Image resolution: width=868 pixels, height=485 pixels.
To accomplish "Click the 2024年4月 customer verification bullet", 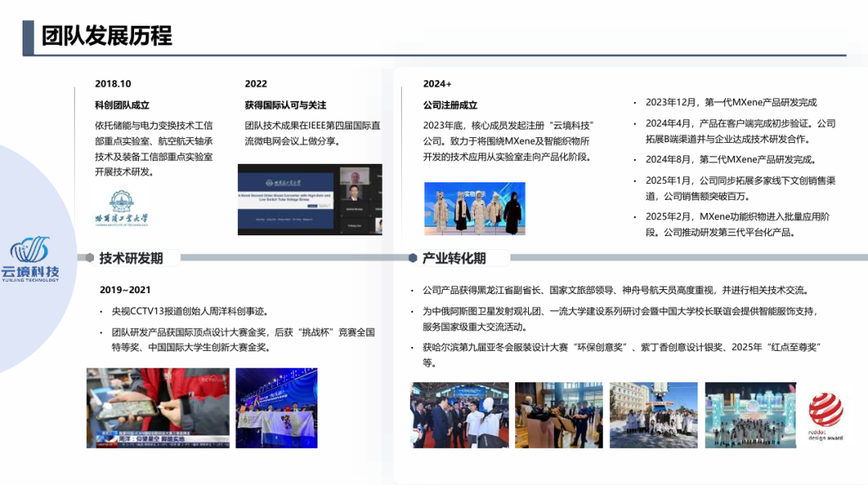I will (741, 131).
